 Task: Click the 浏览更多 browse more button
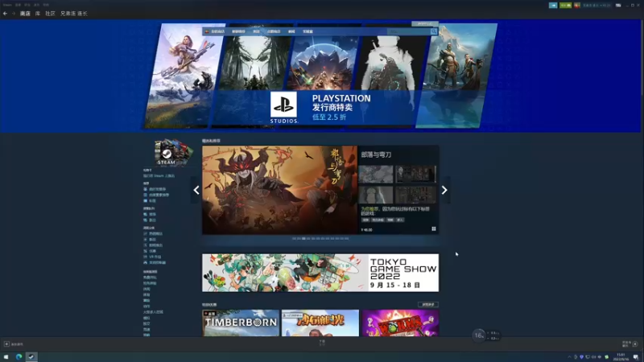[x=428, y=305]
